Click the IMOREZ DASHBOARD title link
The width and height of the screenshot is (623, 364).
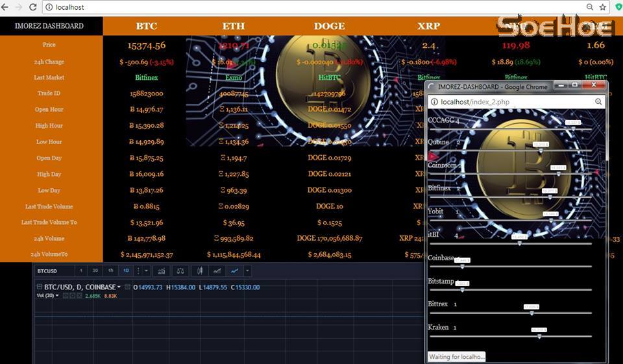click(49, 26)
